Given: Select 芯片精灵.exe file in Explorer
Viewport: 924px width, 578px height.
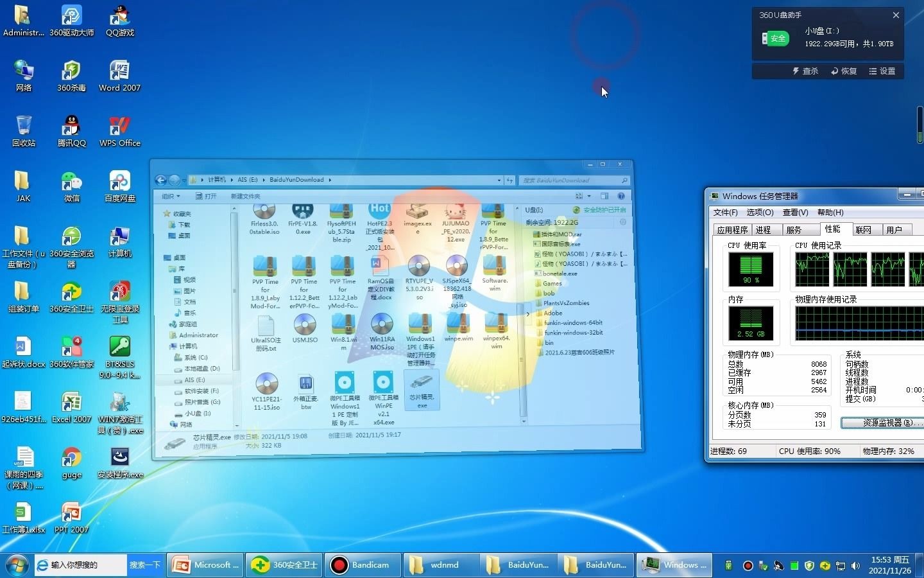Looking at the screenshot, I should (x=422, y=390).
